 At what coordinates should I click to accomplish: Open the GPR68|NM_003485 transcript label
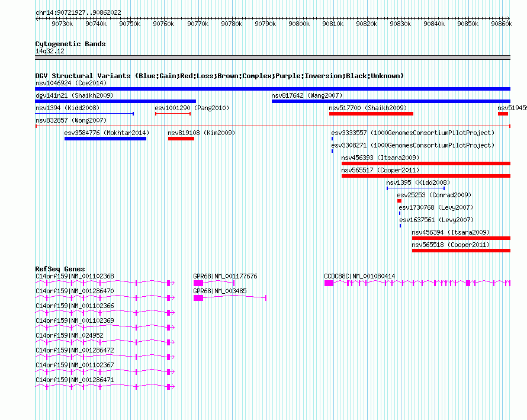tap(220, 291)
